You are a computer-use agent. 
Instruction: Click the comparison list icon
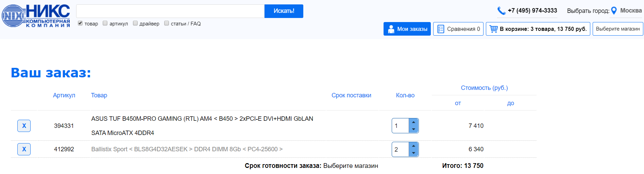[441, 29]
